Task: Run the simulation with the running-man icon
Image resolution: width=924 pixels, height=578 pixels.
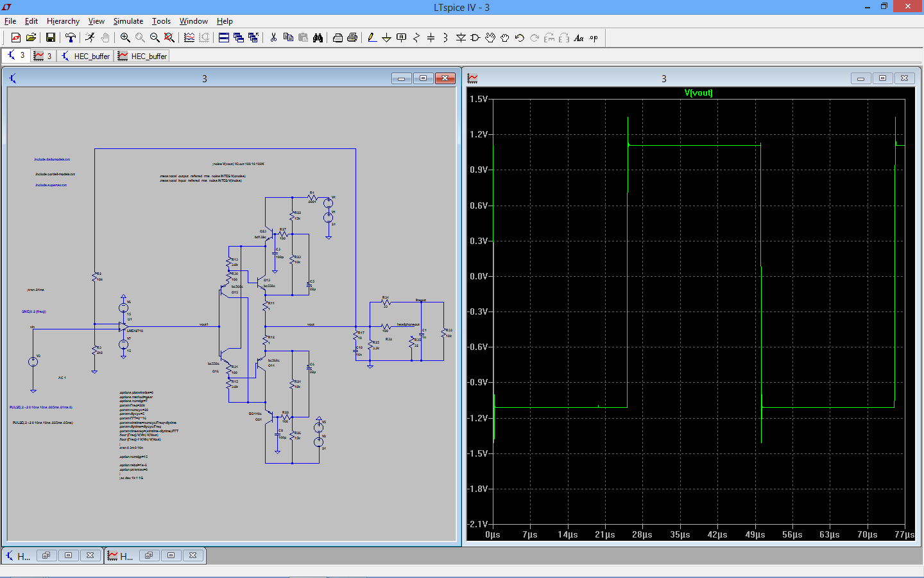Action: [x=90, y=38]
